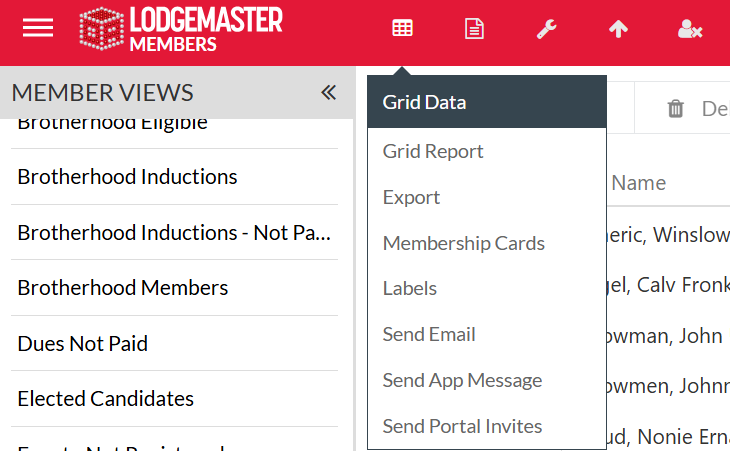Image resolution: width=730 pixels, height=451 pixels.
Task: Select the Dues Not Paid view
Action: (82, 344)
